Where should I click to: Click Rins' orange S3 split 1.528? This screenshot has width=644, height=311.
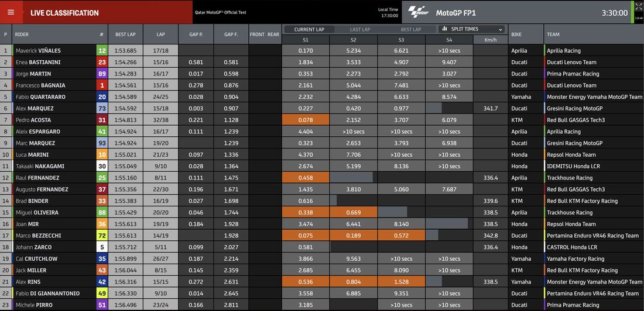(x=401, y=282)
